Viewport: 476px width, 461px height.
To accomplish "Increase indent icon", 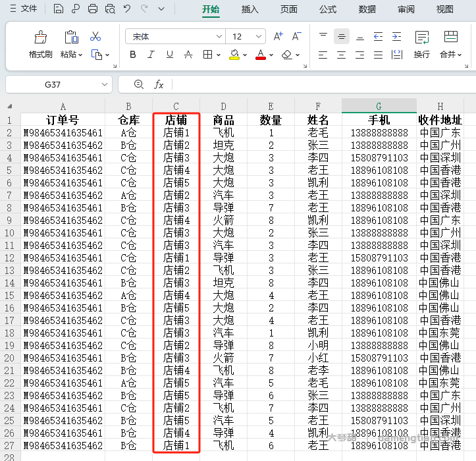I will click(x=396, y=37).
